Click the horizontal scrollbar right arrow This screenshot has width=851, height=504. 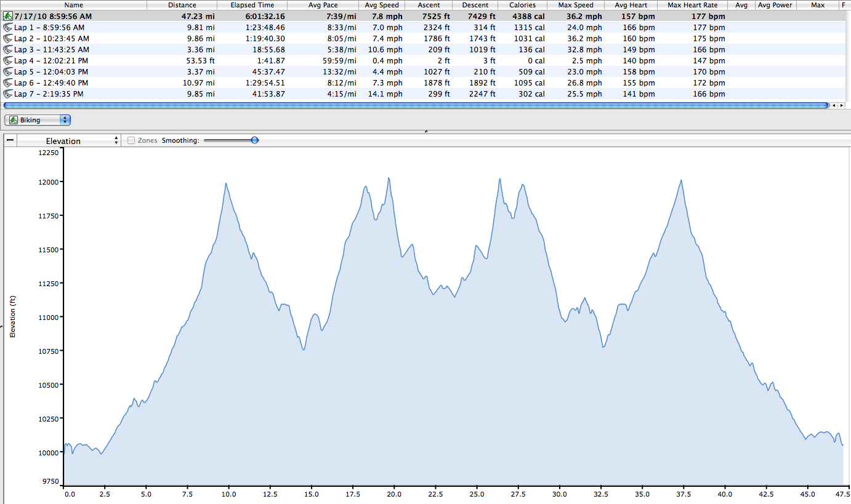tap(841, 106)
